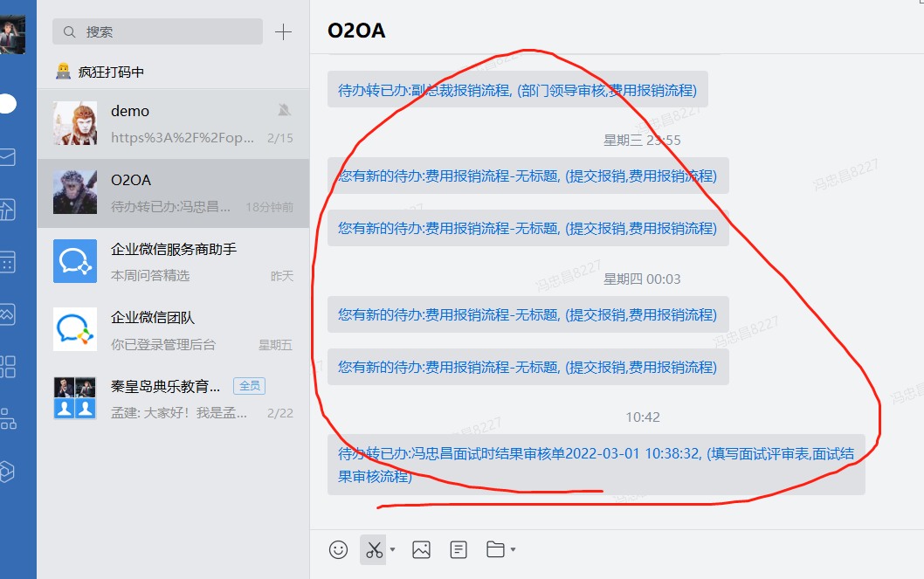Select the O2OA conversation in list
The height and width of the screenshot is (579, 924).
click(x=173, y=193)
